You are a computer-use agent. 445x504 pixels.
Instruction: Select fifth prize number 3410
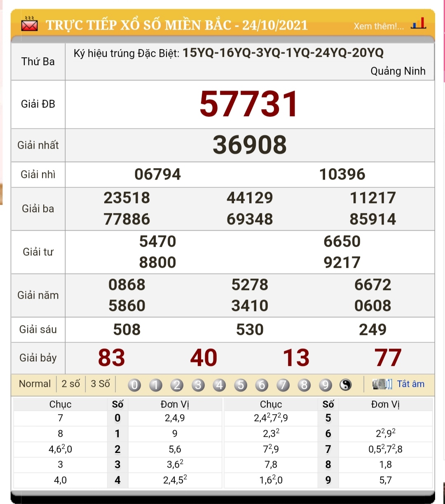click(250, 306)
